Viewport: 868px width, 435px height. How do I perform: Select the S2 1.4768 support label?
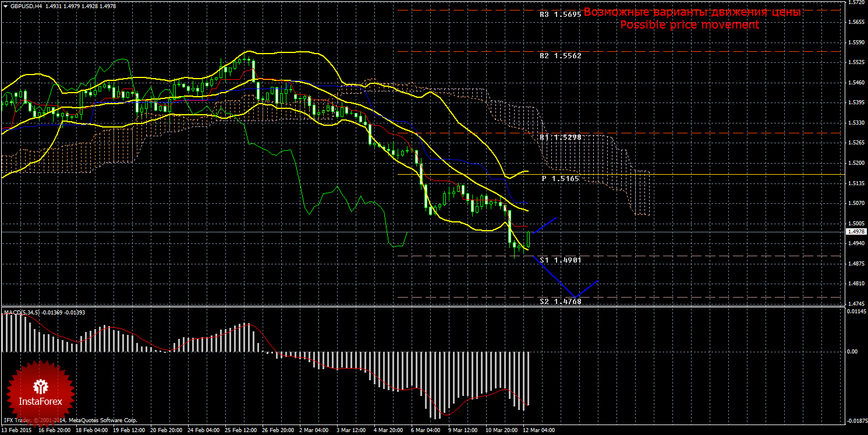[560, 301]
